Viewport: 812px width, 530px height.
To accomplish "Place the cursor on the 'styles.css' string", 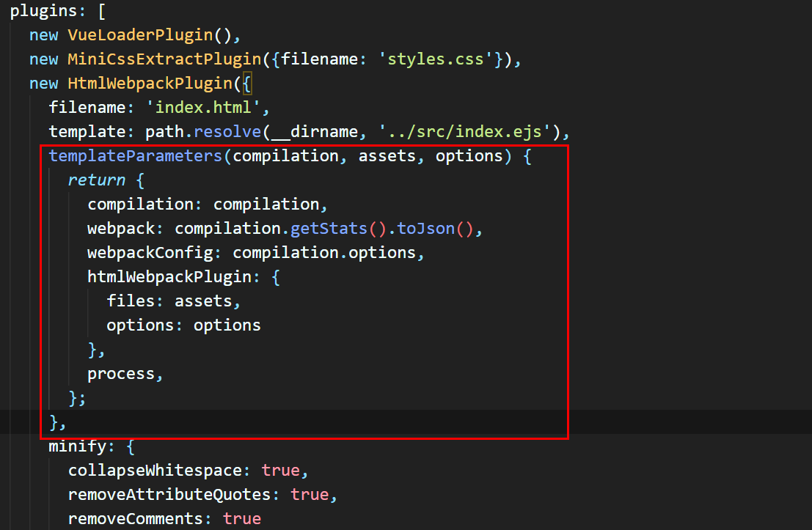I will pyautogui.click(x=436, y=59).
